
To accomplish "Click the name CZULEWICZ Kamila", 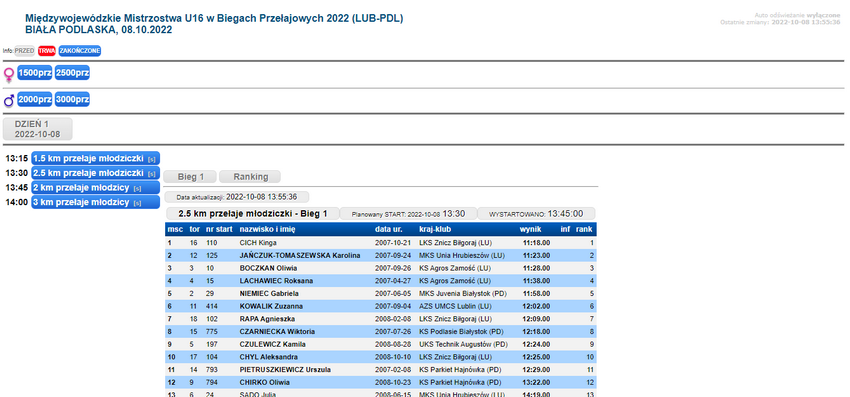I will pyautogui.click(x=272, y=344).
